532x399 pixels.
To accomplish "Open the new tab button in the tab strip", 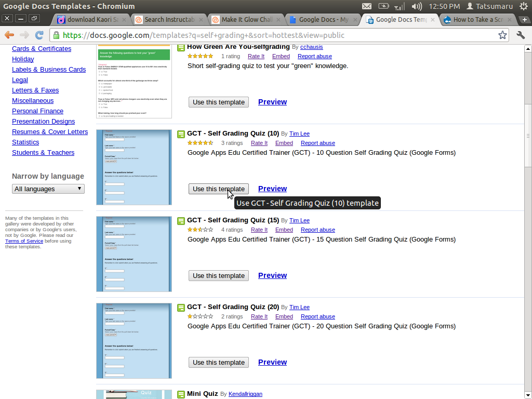I will click(525, 20).
